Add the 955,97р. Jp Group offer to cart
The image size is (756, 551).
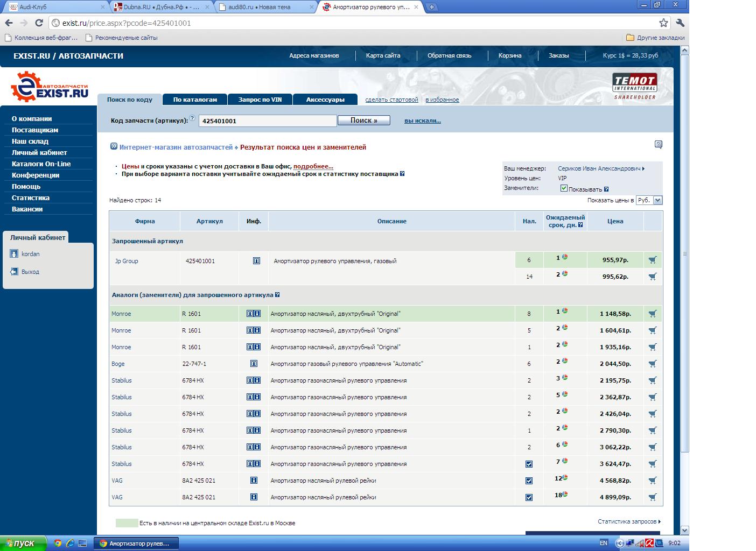(x=653, y=260)
